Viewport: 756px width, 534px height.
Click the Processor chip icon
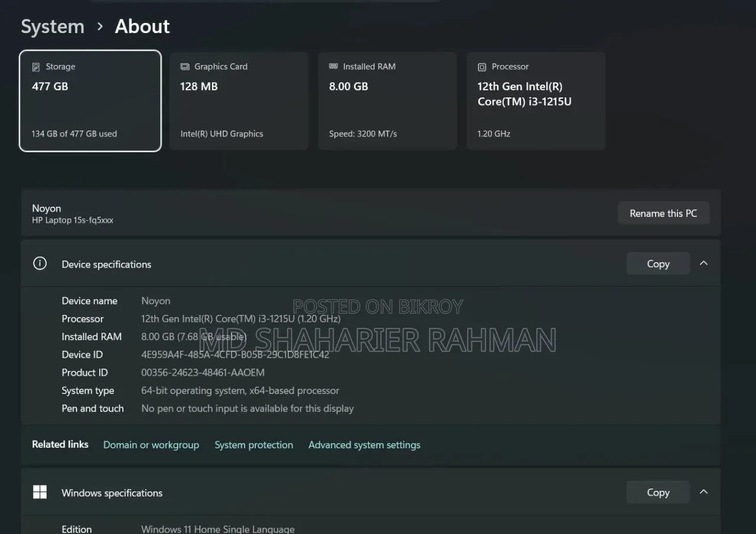[482, 67]
